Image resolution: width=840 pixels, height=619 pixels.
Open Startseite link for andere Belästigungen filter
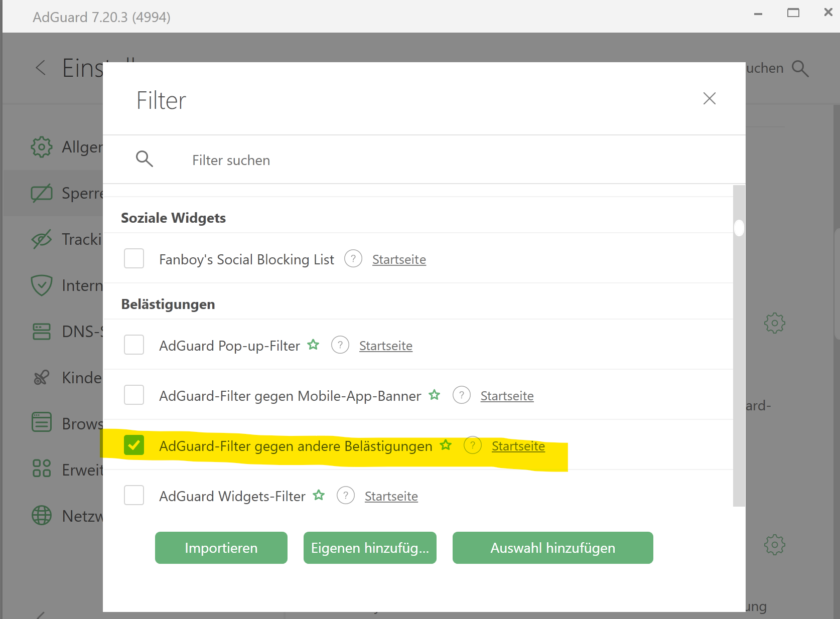click(518, 446)
